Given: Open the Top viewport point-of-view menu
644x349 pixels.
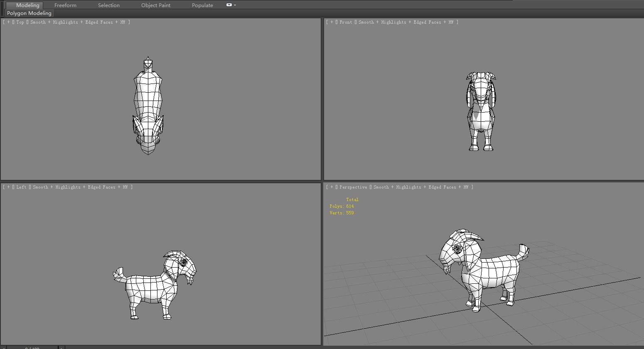Looking at the screenshot, I should [20, 22].
